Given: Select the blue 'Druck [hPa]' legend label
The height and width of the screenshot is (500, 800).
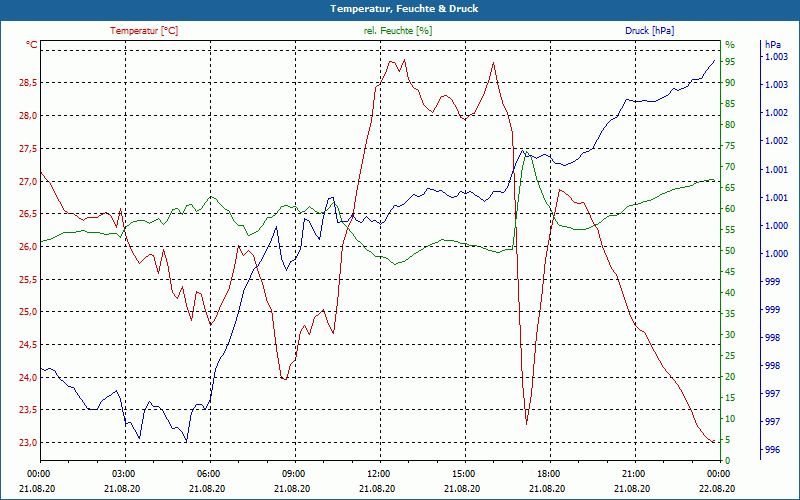Looking at the screenshot, I should 649,31.
